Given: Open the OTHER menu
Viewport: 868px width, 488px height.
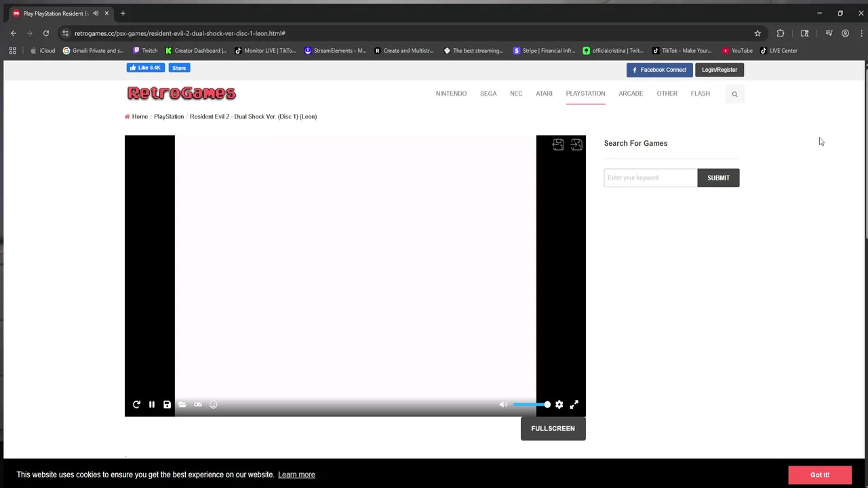Looking at the screenshot, I should pos(667,94).
